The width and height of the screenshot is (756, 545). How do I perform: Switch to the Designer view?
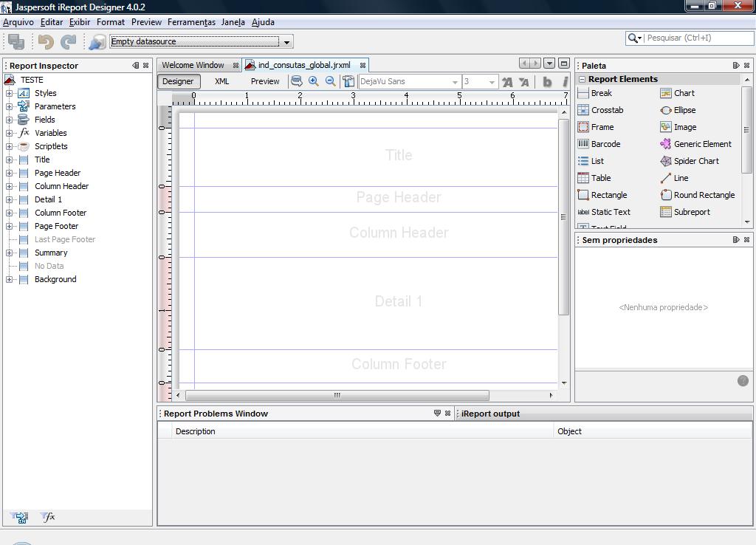(178, 81)
